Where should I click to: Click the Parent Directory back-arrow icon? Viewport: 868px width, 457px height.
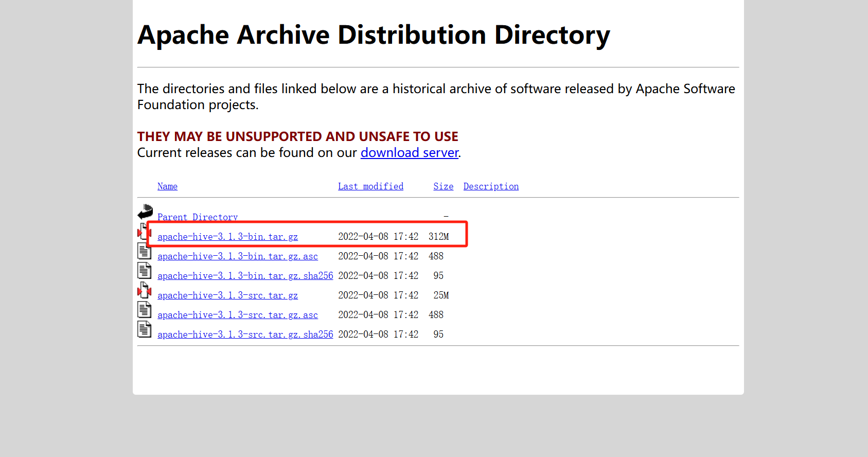[x=145, y=212]
